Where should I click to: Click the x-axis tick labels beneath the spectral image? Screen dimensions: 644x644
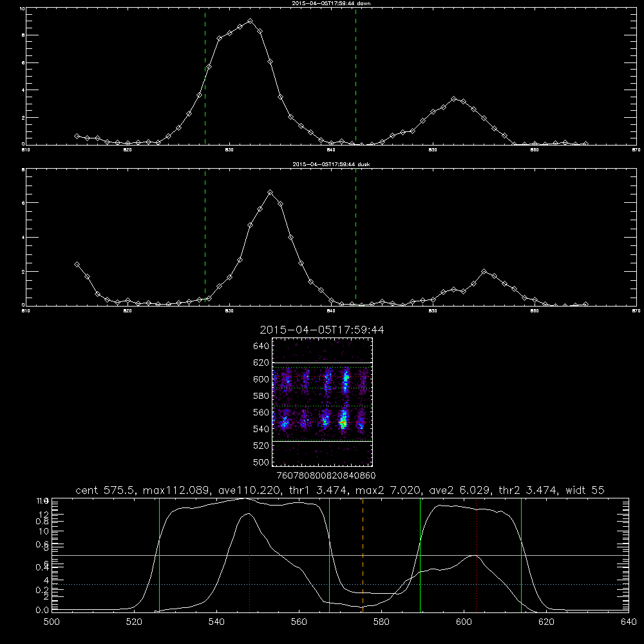pyautogui.click(x=326, y=476)
